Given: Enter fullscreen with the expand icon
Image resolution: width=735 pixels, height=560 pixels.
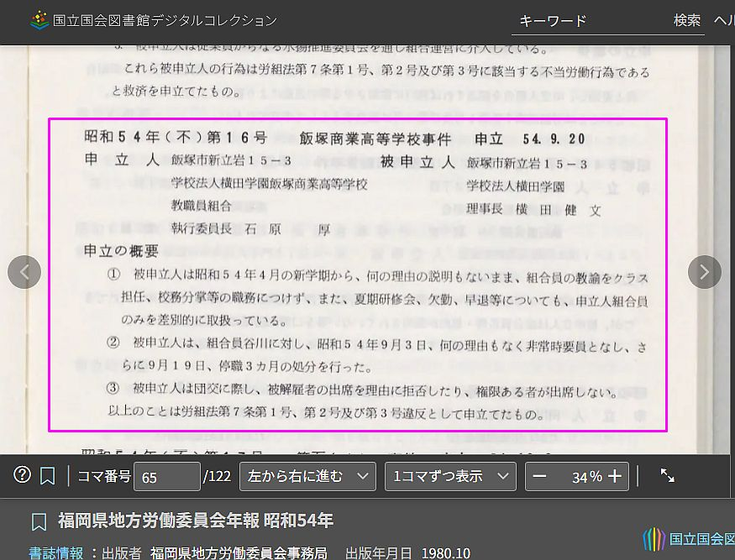Looking at the screenshot, I should (668, 476).
